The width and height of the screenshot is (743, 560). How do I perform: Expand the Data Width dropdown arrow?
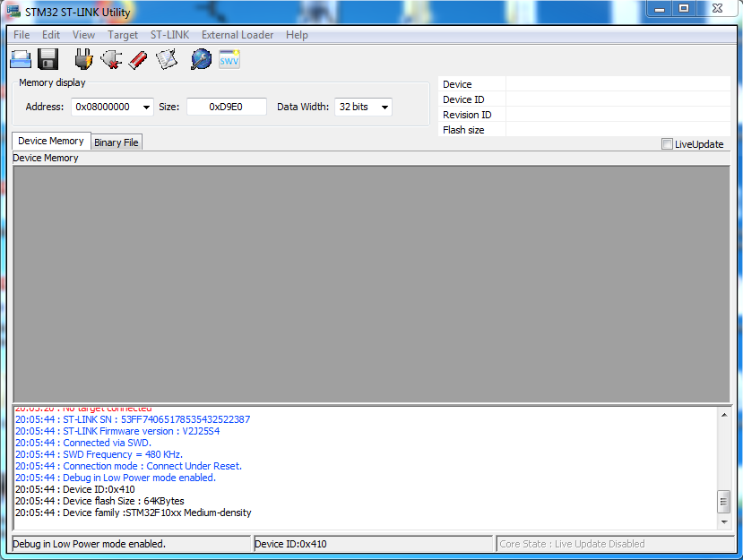click(384, 108)
